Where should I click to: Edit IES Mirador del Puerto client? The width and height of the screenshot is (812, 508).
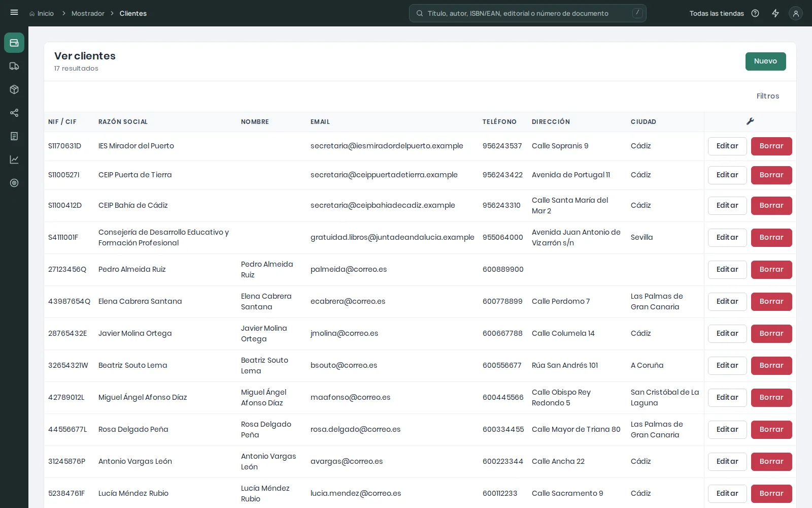tap(727, 146)
